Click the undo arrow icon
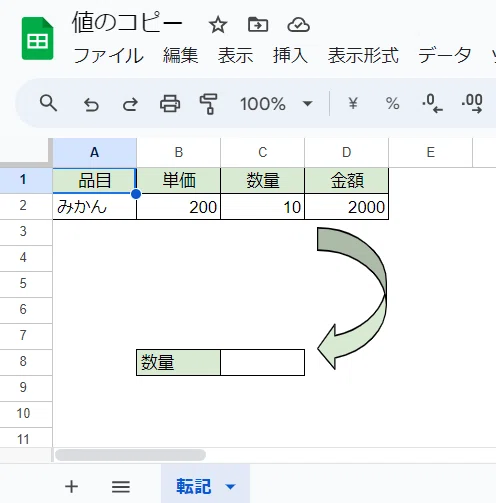Viewport: 496px width, 503px height. (x=91, y=104)
